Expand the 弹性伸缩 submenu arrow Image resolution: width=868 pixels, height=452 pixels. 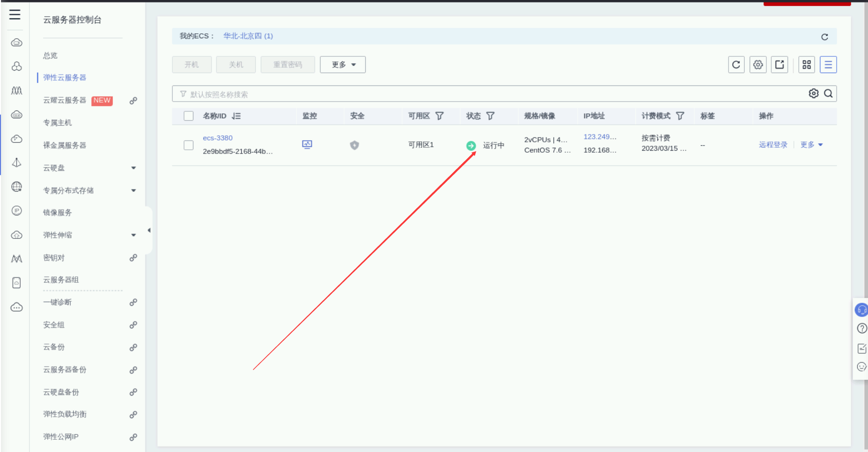tap(134, 235)
